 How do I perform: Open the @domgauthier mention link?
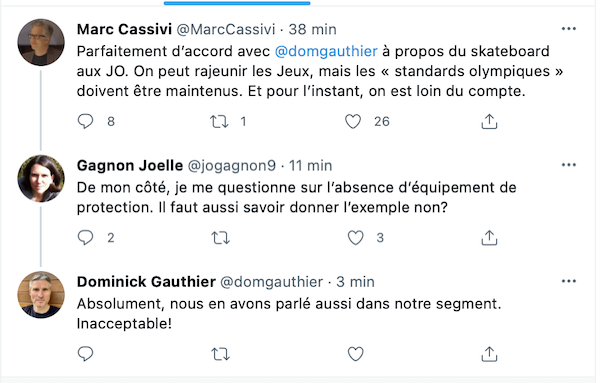click(x=326, y=51)
